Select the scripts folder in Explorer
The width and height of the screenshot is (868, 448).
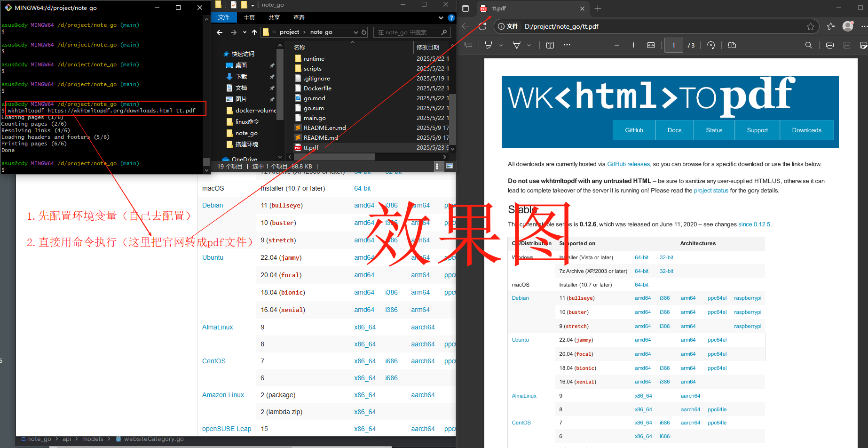[x=312, y=69]
